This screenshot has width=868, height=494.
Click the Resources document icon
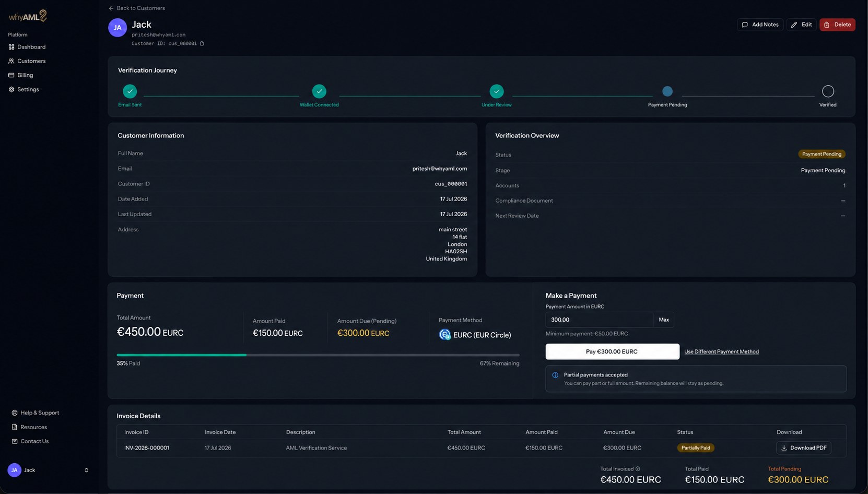pos(15,427)
